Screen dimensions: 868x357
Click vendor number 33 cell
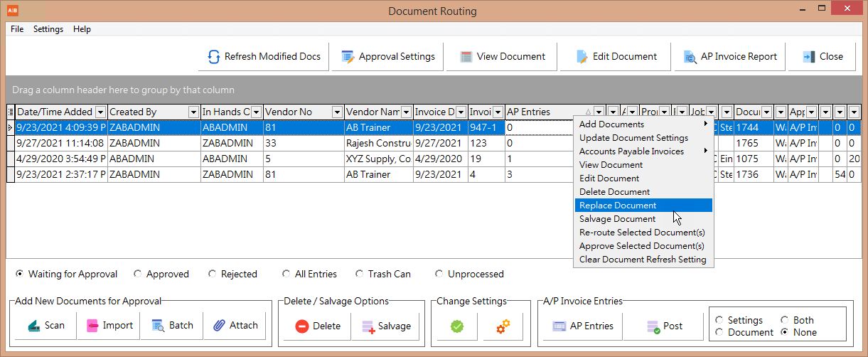304,143
